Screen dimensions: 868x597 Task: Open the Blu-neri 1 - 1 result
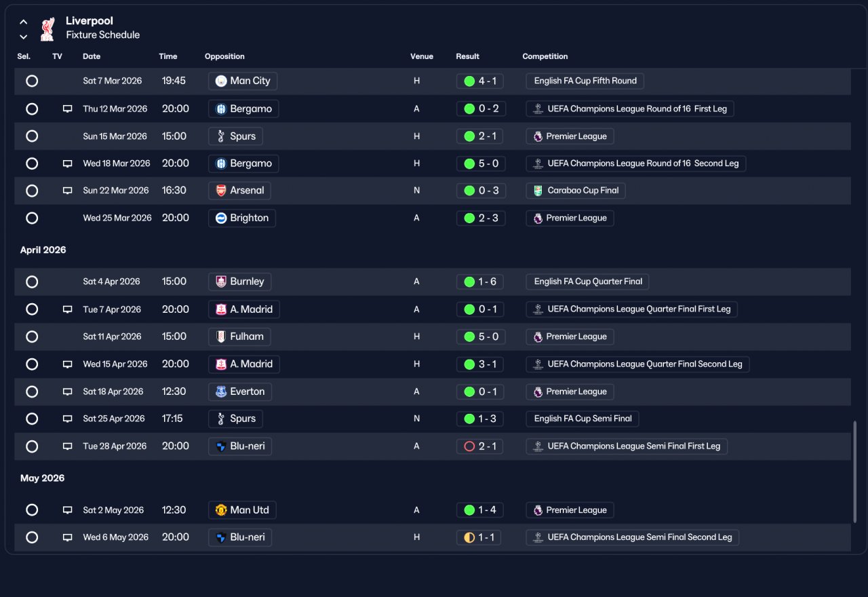479,537
